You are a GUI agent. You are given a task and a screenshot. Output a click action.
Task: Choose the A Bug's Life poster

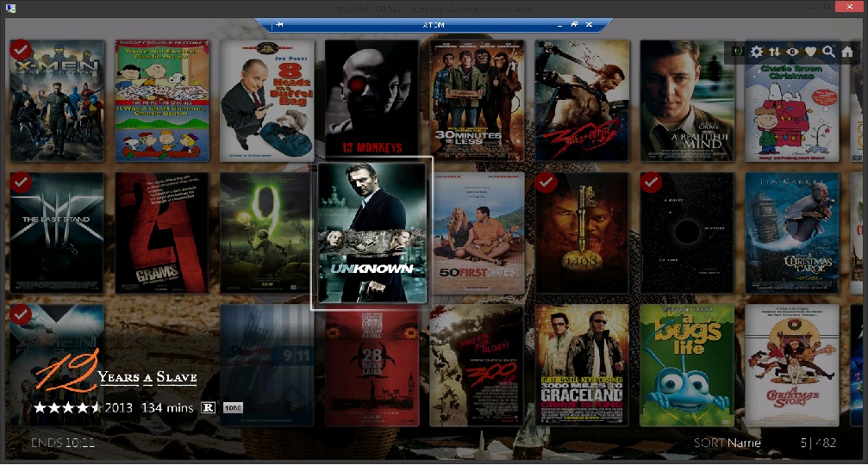687,364
